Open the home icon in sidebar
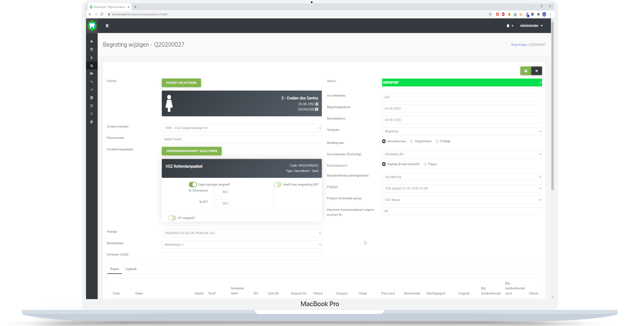The width and height of the screenshot is (644, 326). pyautogui.click(x=92, y=42)
